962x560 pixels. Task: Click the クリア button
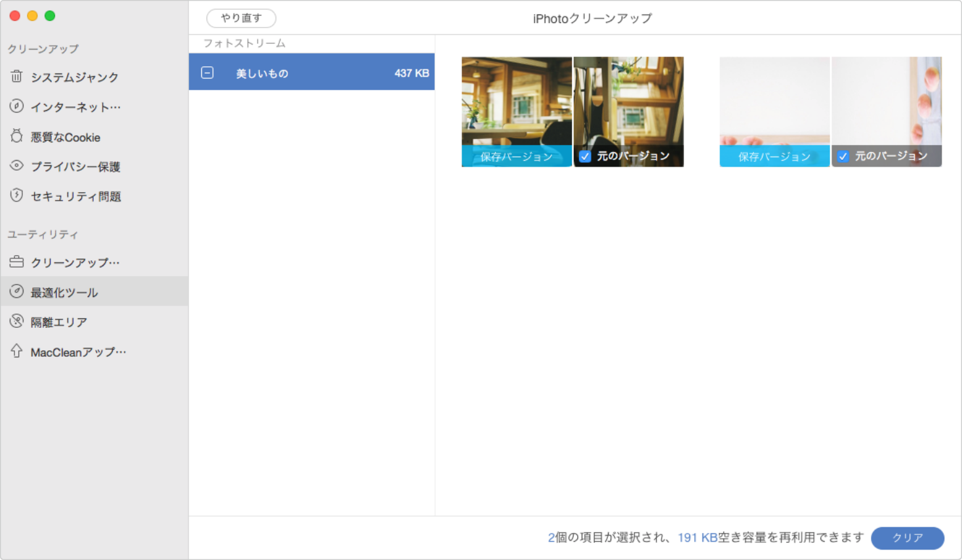pyautogui.click(x=908, y=538)
